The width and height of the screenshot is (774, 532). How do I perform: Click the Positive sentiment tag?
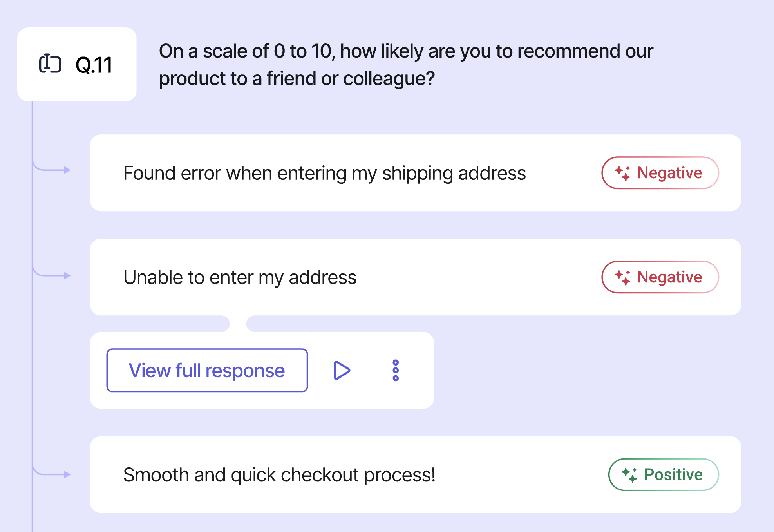coord(664,474)
